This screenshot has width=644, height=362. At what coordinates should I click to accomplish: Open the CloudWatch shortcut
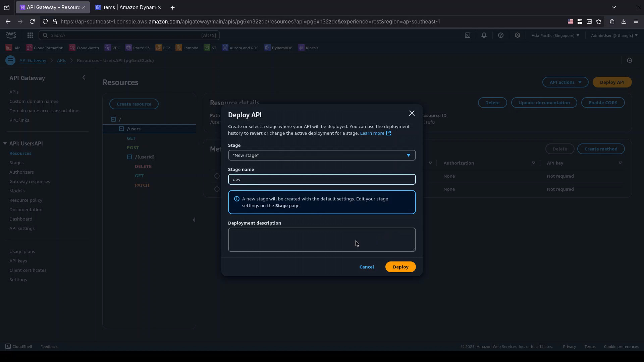[84, 48]
